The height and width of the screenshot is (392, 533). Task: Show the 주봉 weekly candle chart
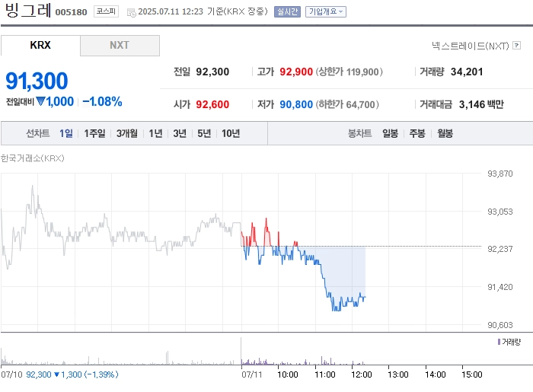417,133
